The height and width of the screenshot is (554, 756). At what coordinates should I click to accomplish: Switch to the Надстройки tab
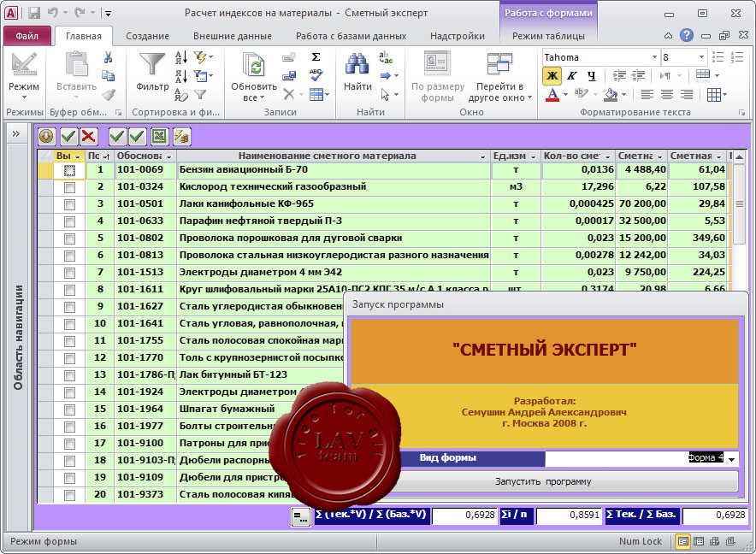pyautogui.click(x=457, y=36)
